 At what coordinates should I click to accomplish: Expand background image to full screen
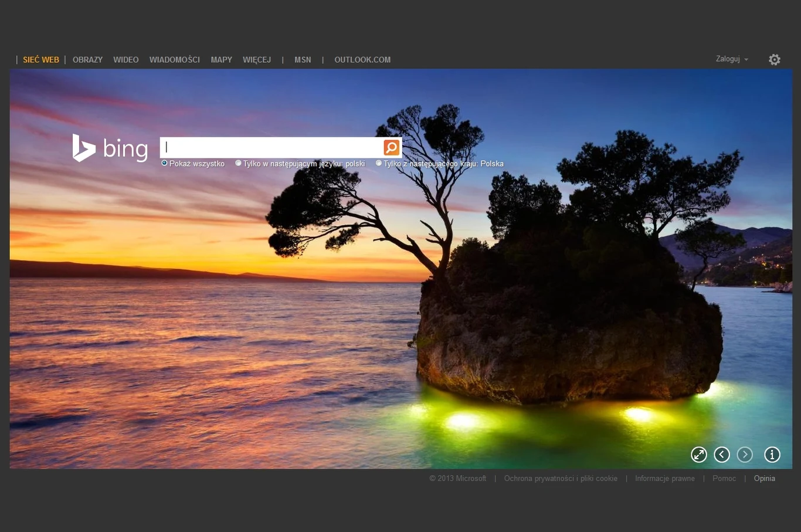click(698, 455)
